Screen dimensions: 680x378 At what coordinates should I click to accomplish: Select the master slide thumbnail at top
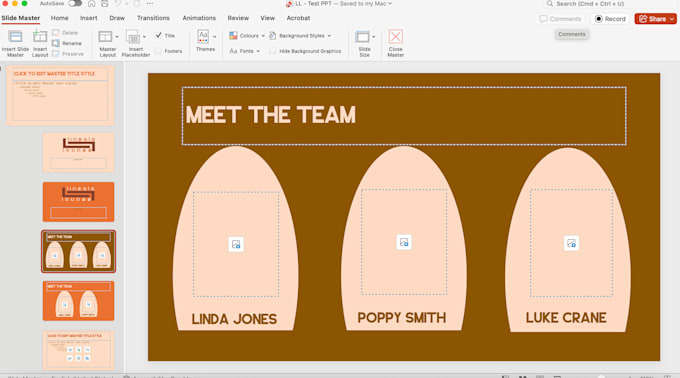(60, 95)
